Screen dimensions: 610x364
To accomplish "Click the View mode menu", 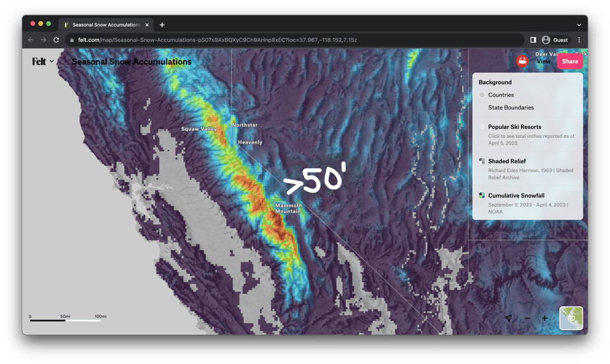I will coord(543,62).
